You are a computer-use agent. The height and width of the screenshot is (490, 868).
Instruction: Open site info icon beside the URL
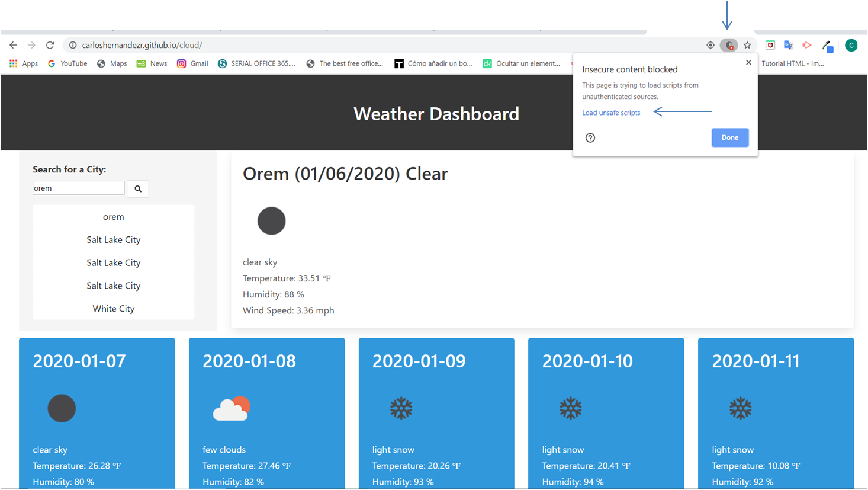[73, 45]
